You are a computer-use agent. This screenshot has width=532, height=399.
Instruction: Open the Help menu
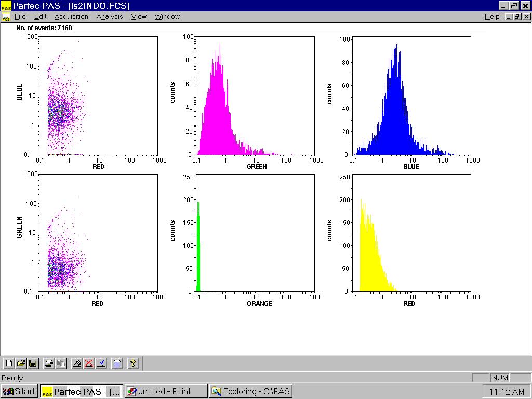coord(491,17)
